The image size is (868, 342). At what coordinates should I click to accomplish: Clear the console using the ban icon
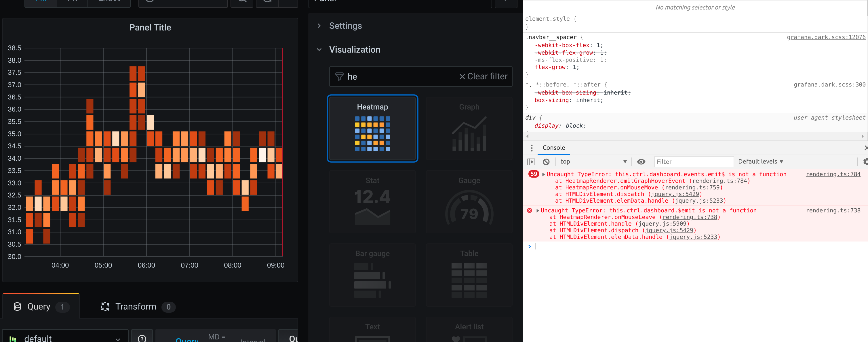(x=546, y=162)
